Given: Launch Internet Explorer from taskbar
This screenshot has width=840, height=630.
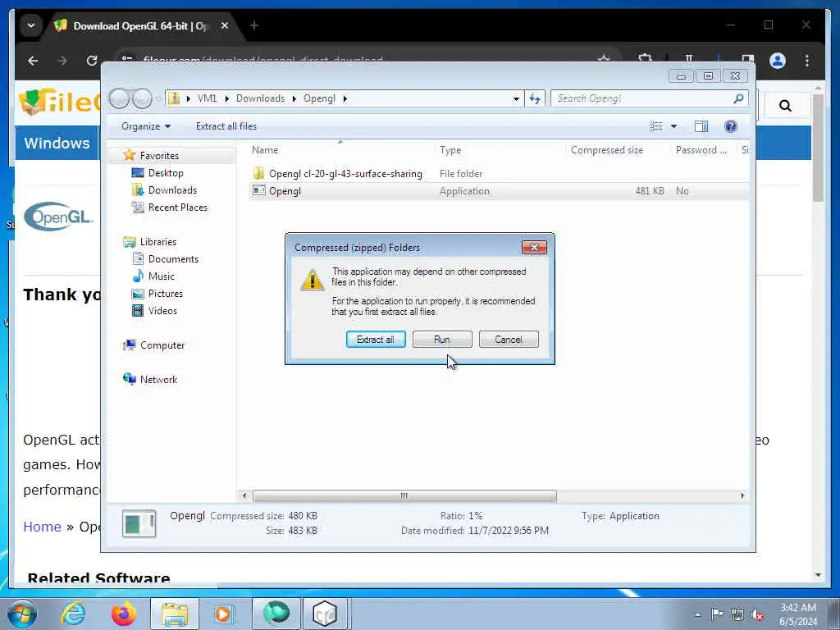Looking at the screenshot, I should (x=73, y=614).
